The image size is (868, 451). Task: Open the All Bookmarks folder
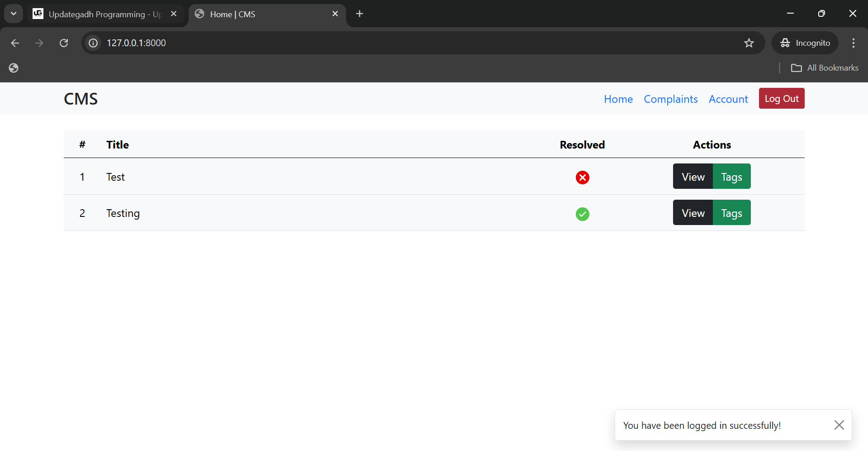coord(824,67)
